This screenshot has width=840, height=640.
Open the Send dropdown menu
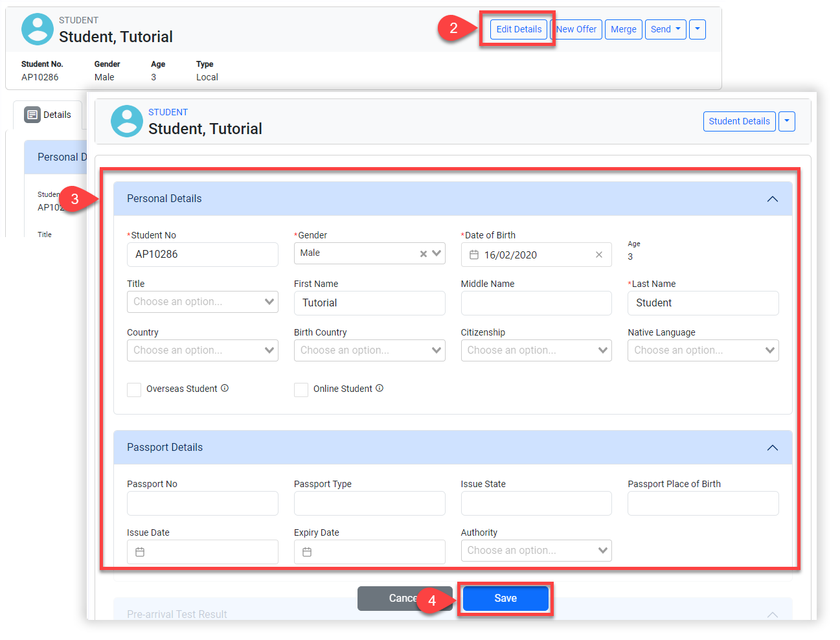click(x=665, y=29)
